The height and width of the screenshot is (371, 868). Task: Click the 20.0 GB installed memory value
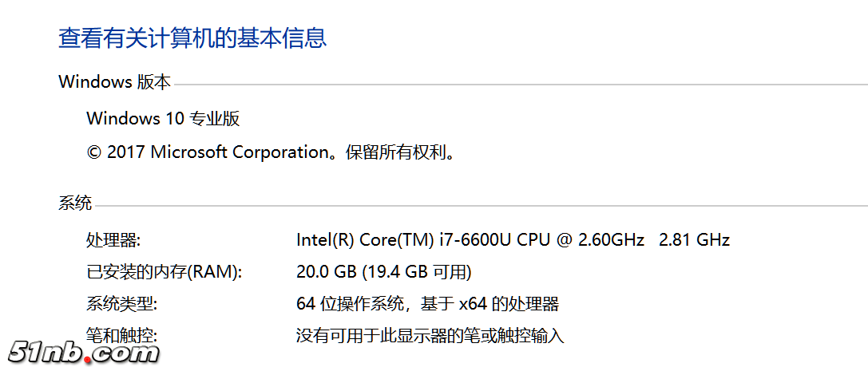coord(326,272)
